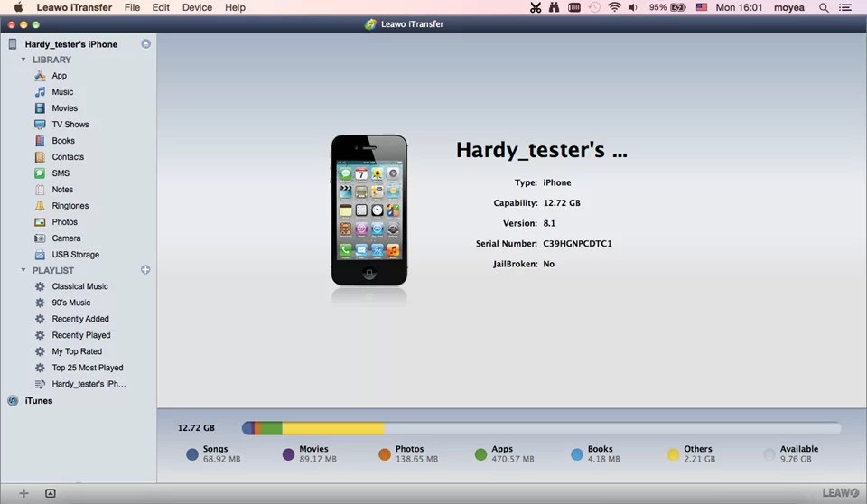The height and width of the screenshot is (504, 867).
Task: Click the Wi-Fi status icon
Action: click(x=614, y=7)
